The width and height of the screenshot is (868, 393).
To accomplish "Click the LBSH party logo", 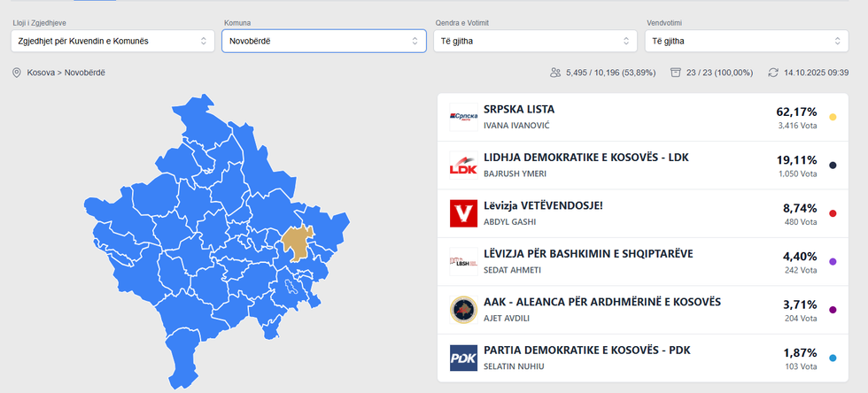I will [x=463, y=261].
